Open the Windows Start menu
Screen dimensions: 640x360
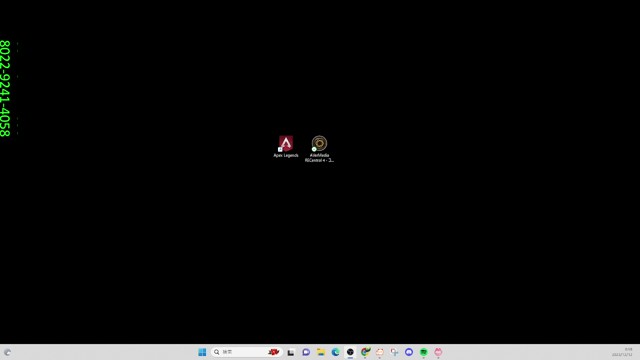pyautogui.click(x=202, y=352)
